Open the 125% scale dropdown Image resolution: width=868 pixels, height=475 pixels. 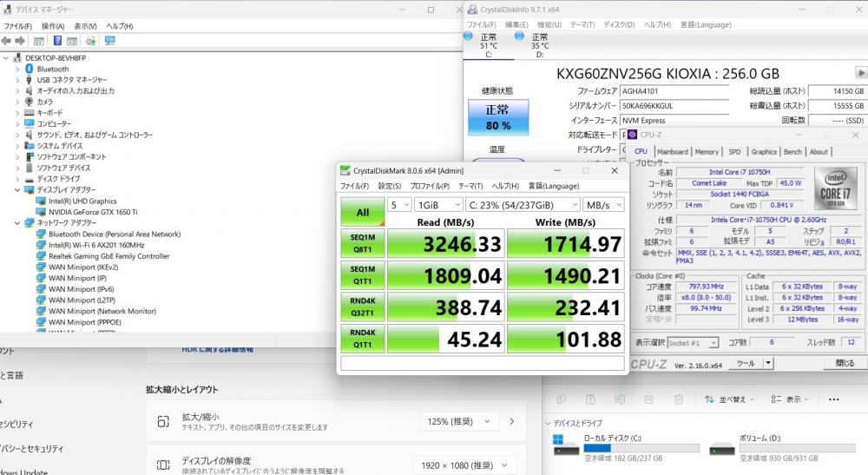coord(459,421)
